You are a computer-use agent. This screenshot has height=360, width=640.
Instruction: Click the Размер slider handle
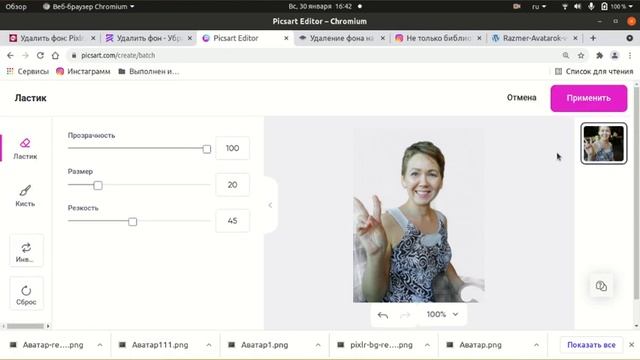click(x=98, y=186)
